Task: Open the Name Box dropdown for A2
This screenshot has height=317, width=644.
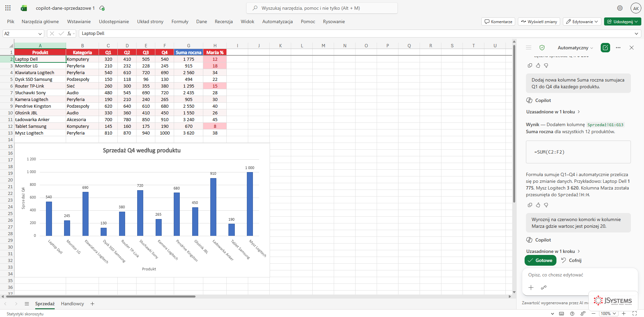Action: [40, 34]
